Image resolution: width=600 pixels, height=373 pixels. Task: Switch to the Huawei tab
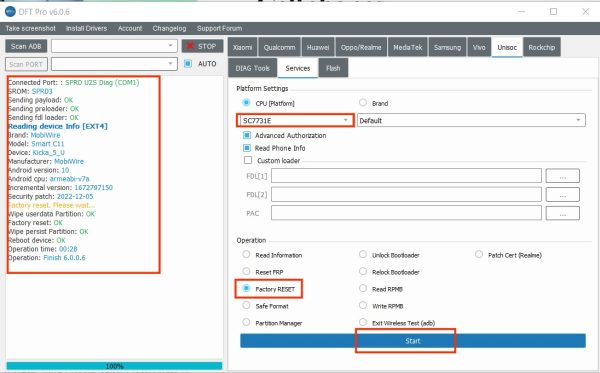[318, 47]
